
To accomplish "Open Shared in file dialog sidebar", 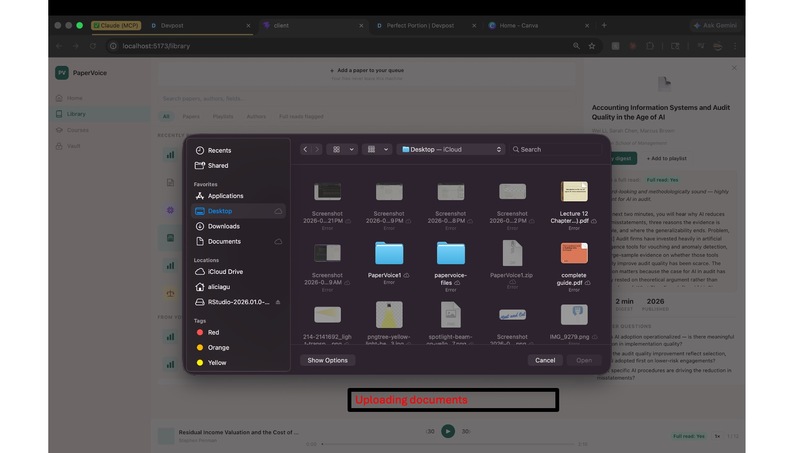I will 218,166.
